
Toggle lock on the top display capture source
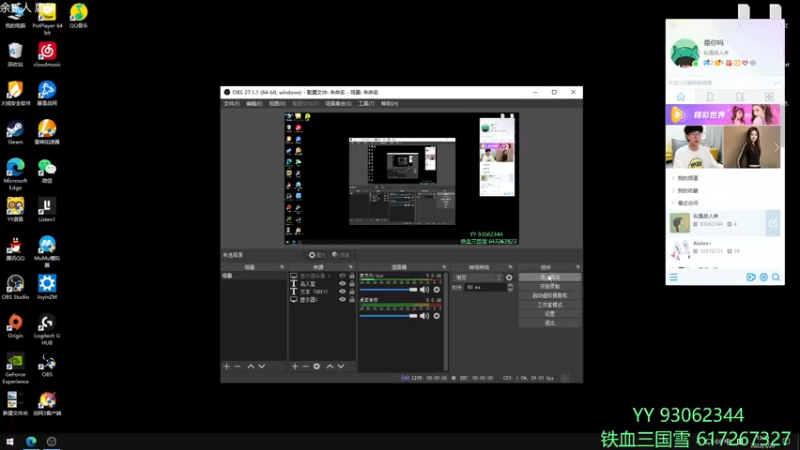(x=352, y=276)
